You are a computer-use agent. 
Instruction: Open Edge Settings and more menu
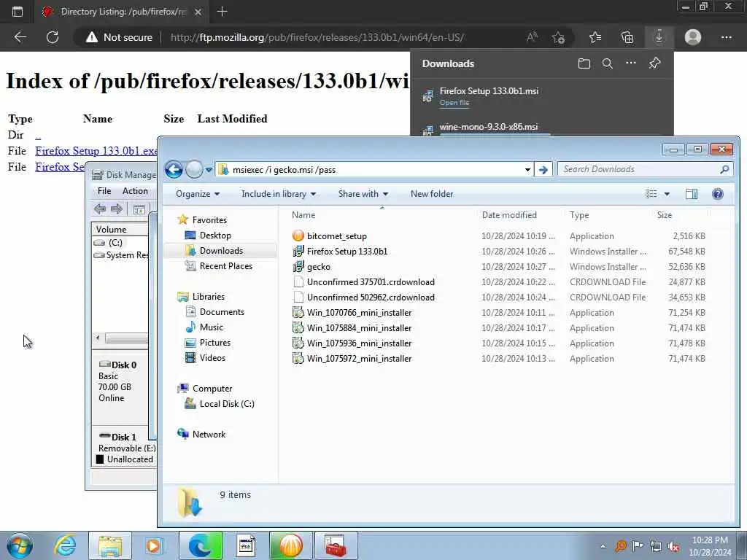pos(726,37)
